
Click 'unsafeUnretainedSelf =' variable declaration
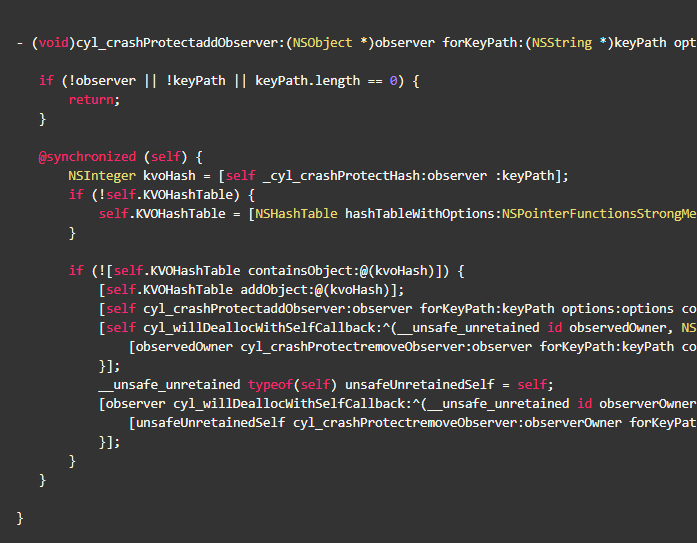click(x=427, y=385)
